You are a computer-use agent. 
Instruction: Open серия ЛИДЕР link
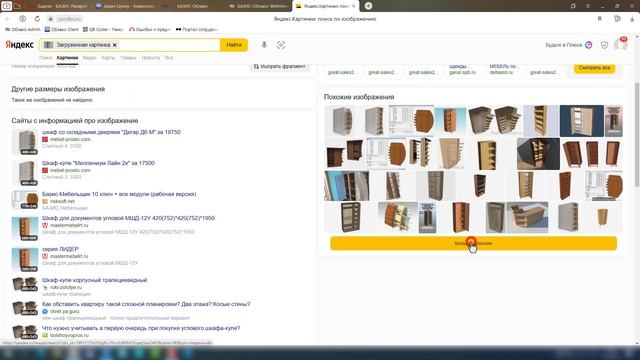point(60,249)
